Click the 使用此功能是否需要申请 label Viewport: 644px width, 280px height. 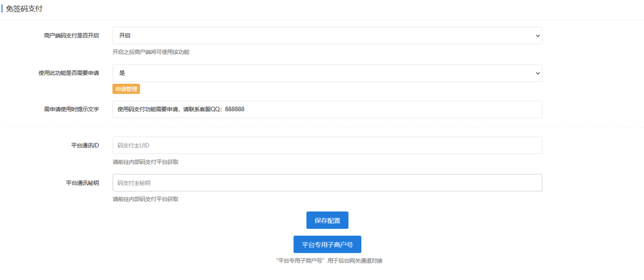[69, 73]
